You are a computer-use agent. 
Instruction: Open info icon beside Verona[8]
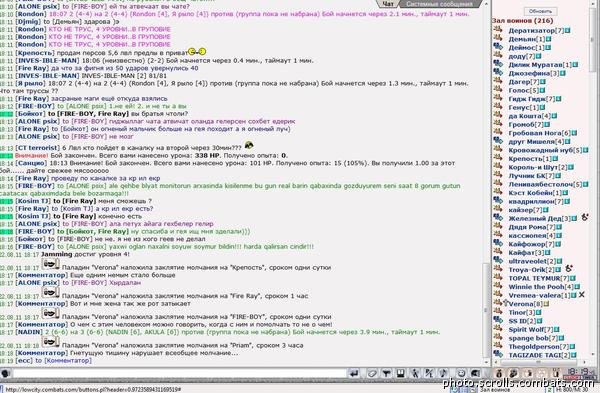546,304
